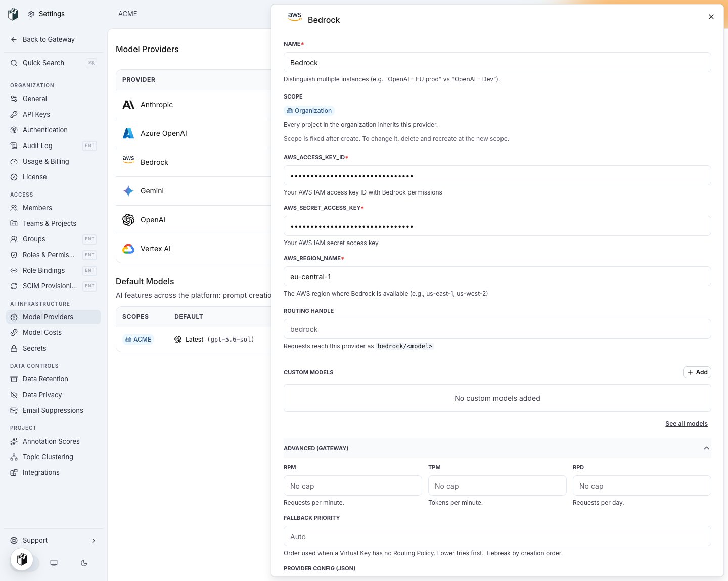Open Usage & Billing
The image size is (728, 581).
[54, 161]
